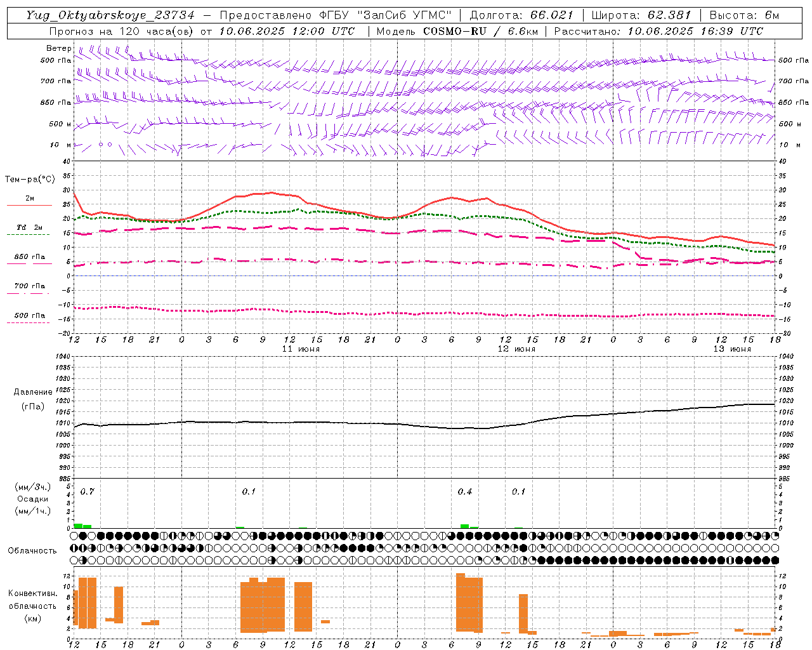Click the green precipitation bar below 0.4
The width and height of the screenshot is (812, 650).
465,526
